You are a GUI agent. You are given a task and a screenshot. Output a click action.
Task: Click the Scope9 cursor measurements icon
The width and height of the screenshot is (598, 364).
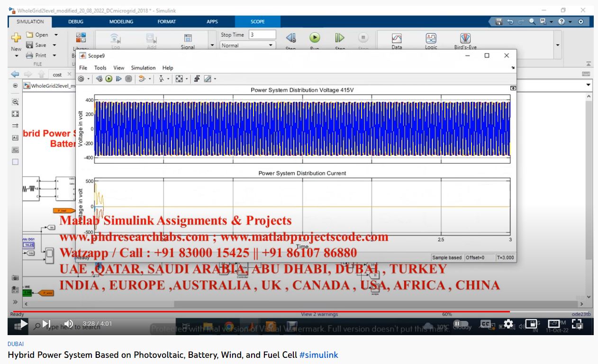coord(162,79)
